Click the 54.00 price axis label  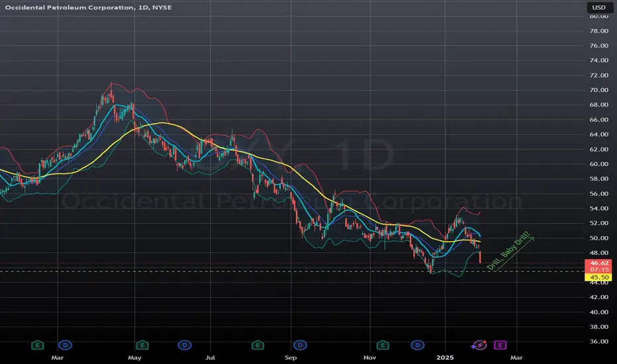599,208
